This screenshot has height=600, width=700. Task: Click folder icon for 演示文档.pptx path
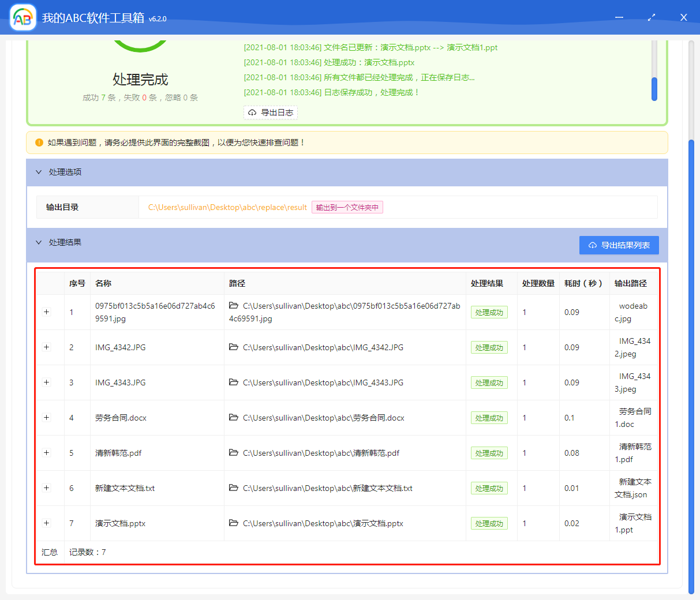234,523
